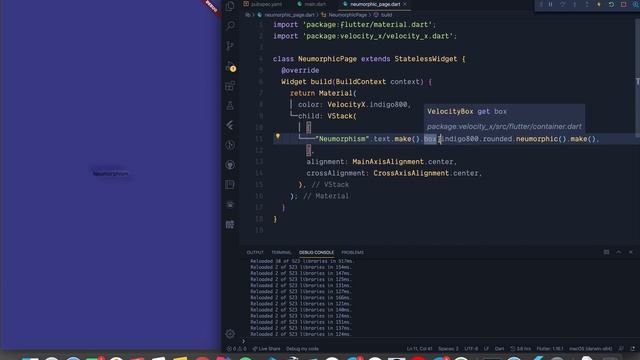640x360 pixels.
Task: Open the OUTPUT panel tab
Action: 255,252
